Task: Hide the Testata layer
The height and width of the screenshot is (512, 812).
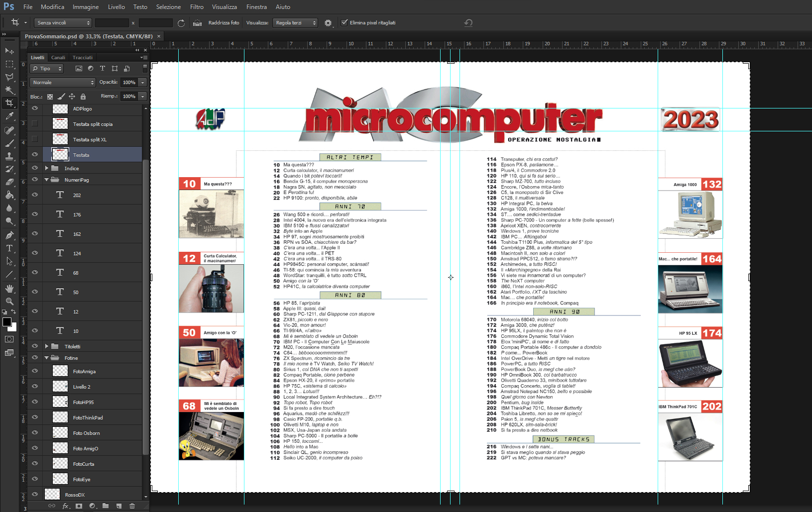Action: coord(35,155)
